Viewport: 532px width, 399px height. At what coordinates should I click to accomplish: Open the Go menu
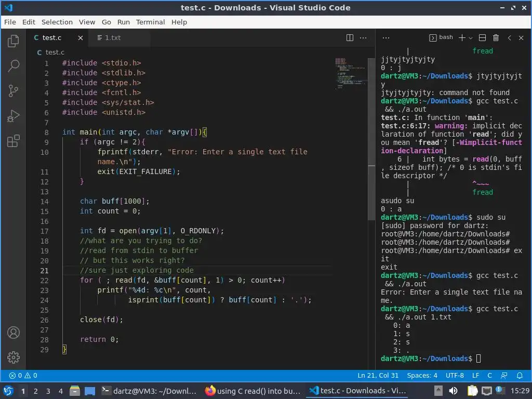tap(106, 22)
